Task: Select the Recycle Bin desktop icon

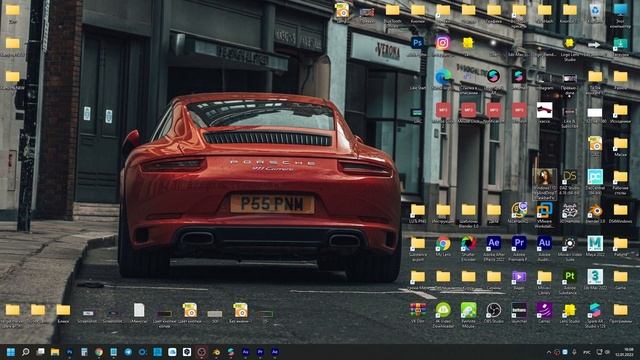Action: pos(595,10)
